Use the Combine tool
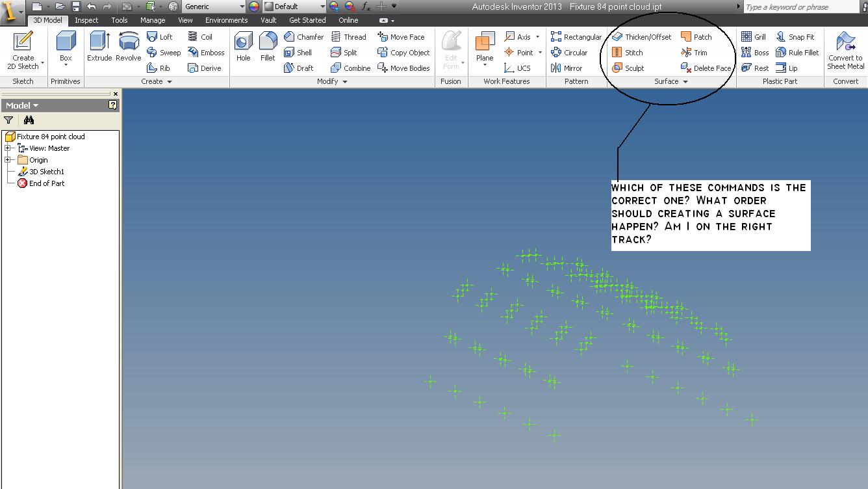Image resolution: width=868 pixels, height=489 pixels. tap(350, 68)
